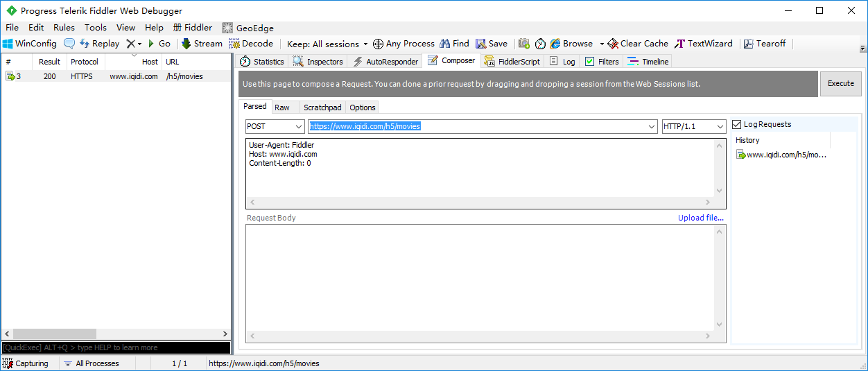Click All Processes filter in status bar
This screenshot has width=868, height=371.
click(91, 363)
